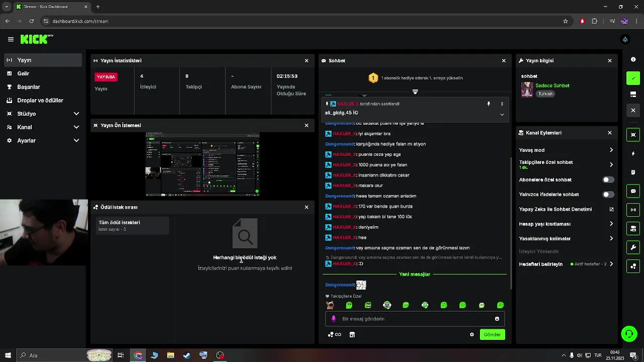The height and width of the screenshot is (362, 644).
Task: Click Dangersound username in latest message
Action: coord(340,285)
